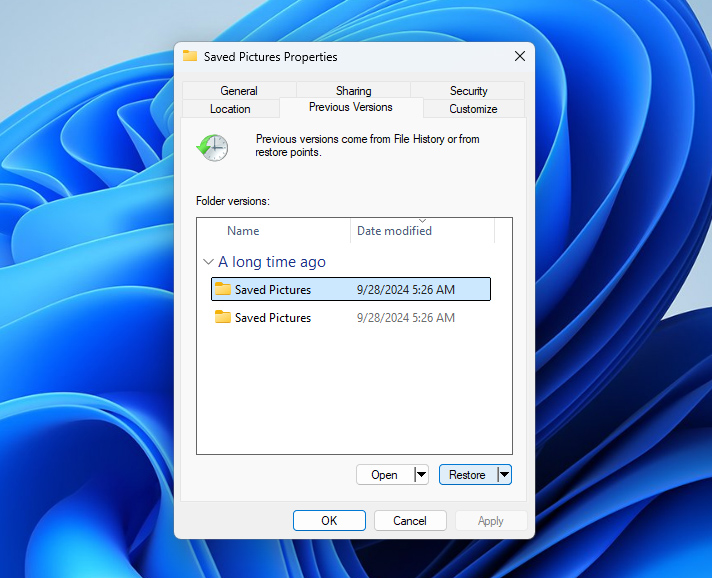Open the General tab
The width and height of the screenshot is (712, 578).
click(239, 91)
